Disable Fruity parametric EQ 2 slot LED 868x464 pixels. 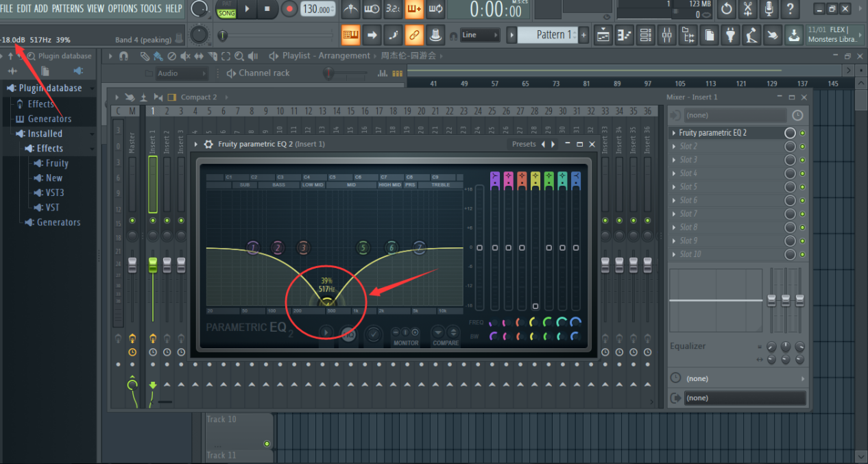pos(803,133)
